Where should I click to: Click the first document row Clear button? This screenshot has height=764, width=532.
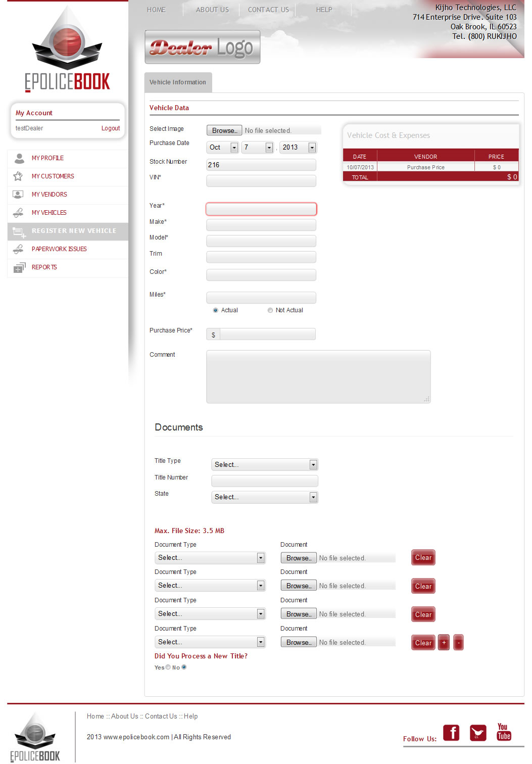pyautogui.click(x=423, y=558)
